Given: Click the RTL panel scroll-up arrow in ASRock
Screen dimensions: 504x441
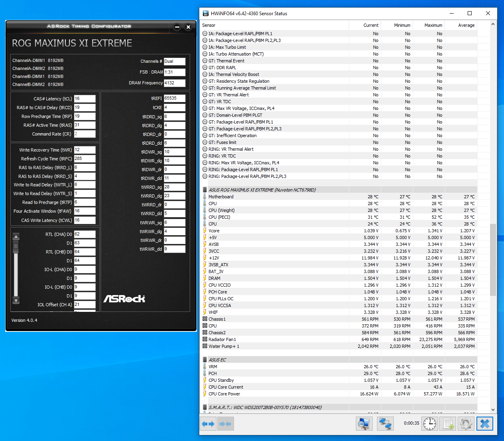Looking at the screenshot, I should click(x=16, y=236).
